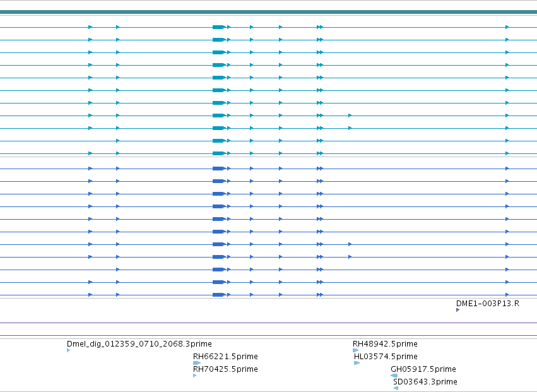Image resolution: width=537 pixels, height=392 pixels.
Task: Select the GH05917.5prime label
Action: [423, 369]
